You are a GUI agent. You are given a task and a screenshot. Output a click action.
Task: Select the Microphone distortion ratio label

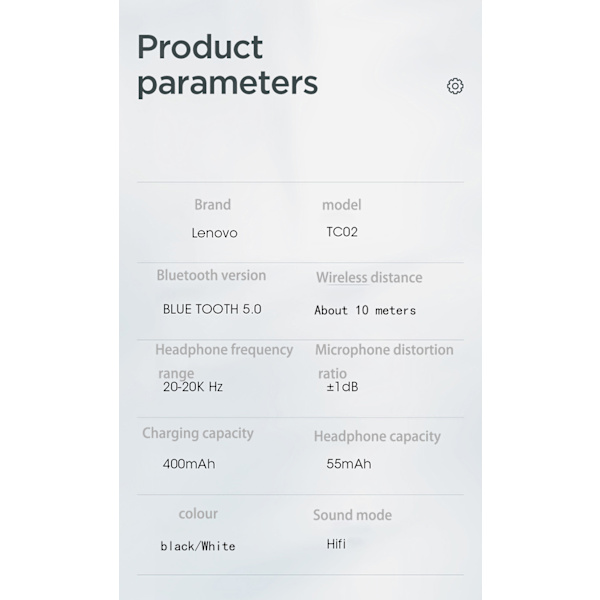(x=384, y=361)
